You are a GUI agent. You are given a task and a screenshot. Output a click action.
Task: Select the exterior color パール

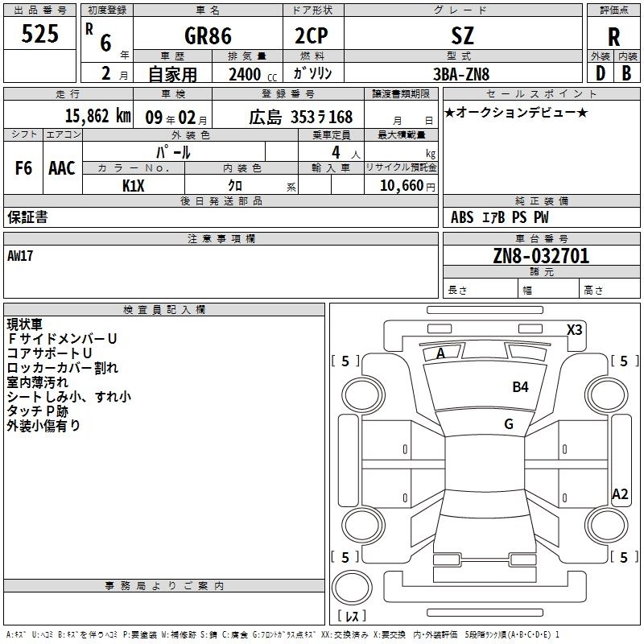tap(173, 152)
